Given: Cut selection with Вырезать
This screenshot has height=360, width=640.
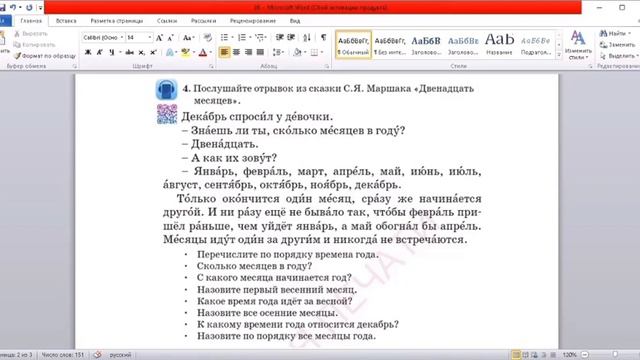Looking at the screenshot, I should 31,33.
